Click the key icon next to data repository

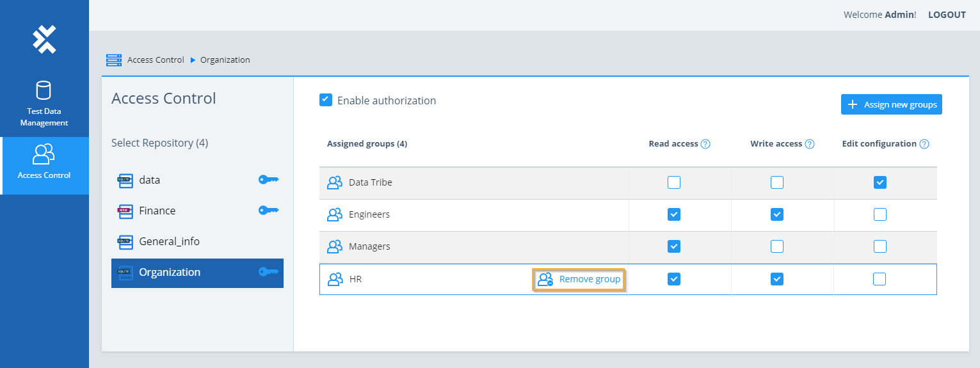[268, 180]
